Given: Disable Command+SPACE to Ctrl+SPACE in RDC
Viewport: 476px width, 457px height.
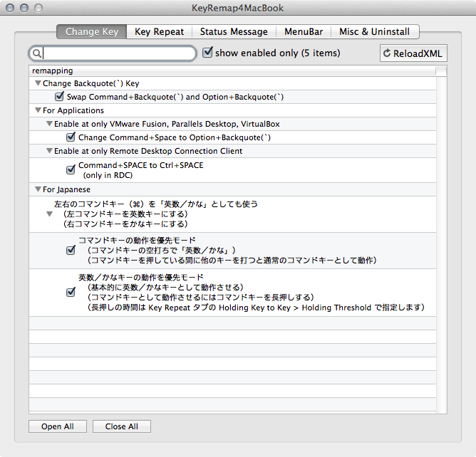Looking at the screenshot, I should (x=71, y=169).
